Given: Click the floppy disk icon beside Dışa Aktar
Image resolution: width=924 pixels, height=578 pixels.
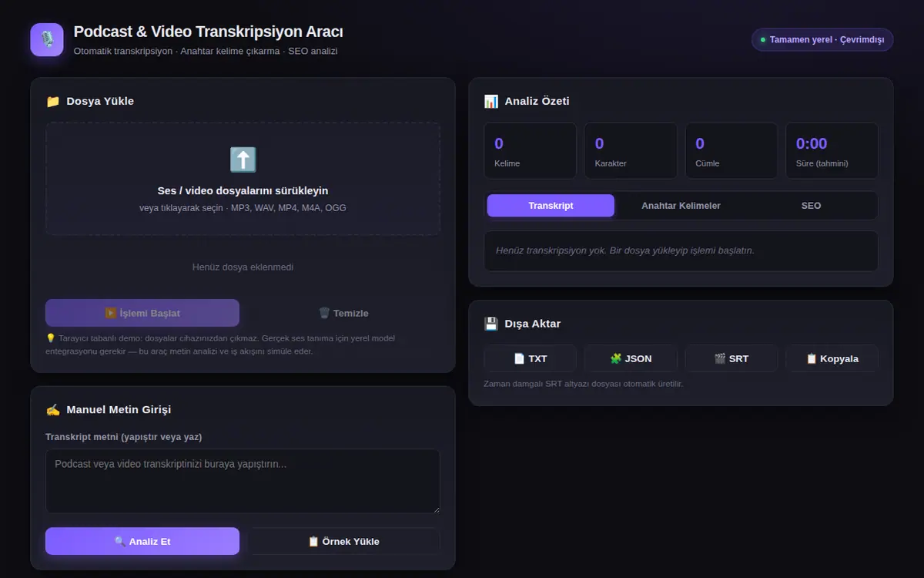Looking at the screenshot, I should click(x=491, y=324).
